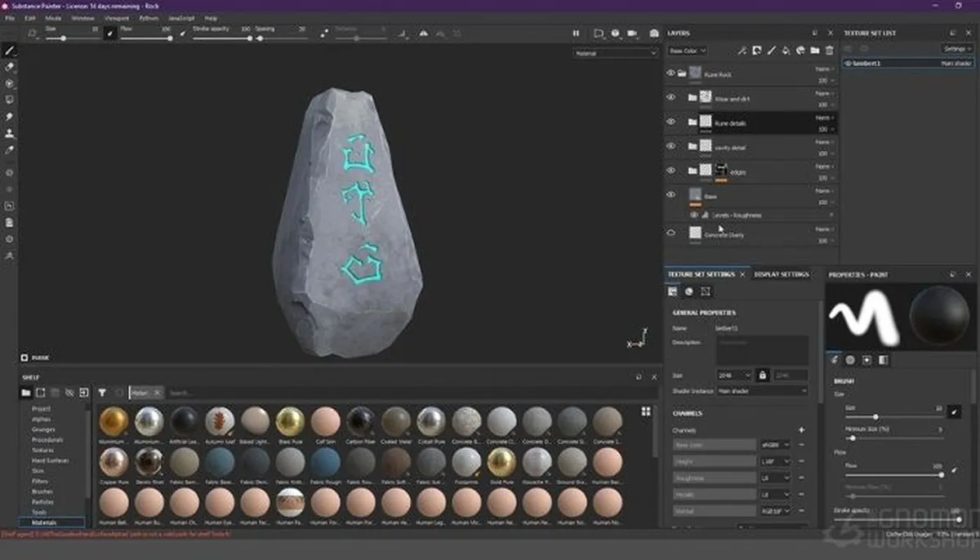
Task: Select the Eraser tool in left toolbar
Action: [x=10, y=67]
